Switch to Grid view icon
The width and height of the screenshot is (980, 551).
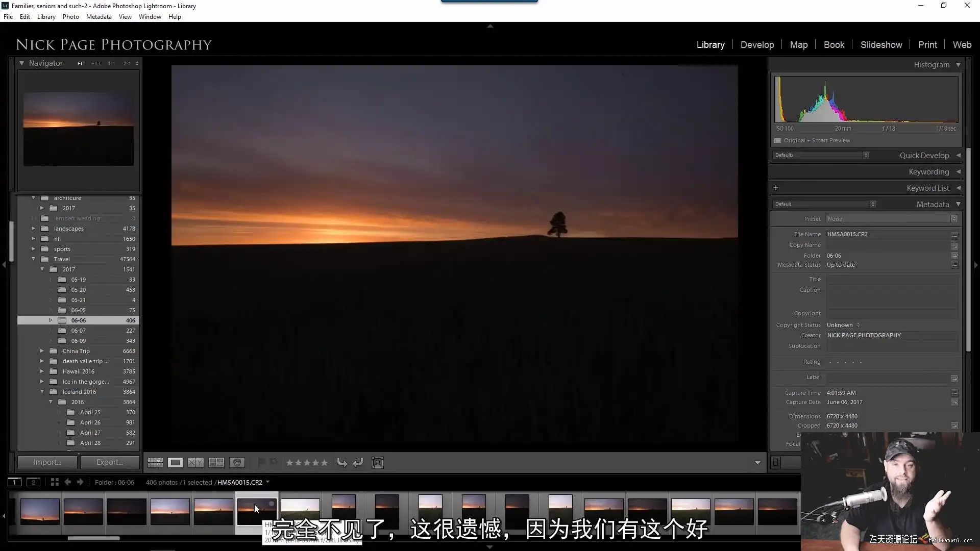click(x=155, y=463)
